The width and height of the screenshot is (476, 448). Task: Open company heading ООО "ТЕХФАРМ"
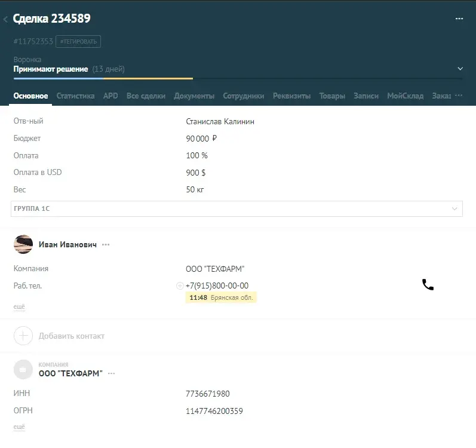pyautogui.click(x=70, y=373)
